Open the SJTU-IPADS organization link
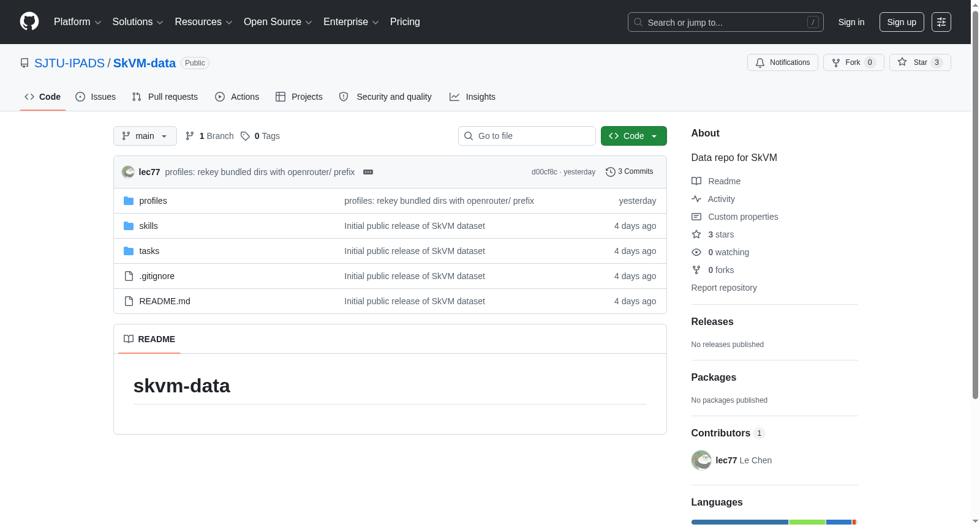This screenshot has width=980, height=527. (x=69, y=63)
